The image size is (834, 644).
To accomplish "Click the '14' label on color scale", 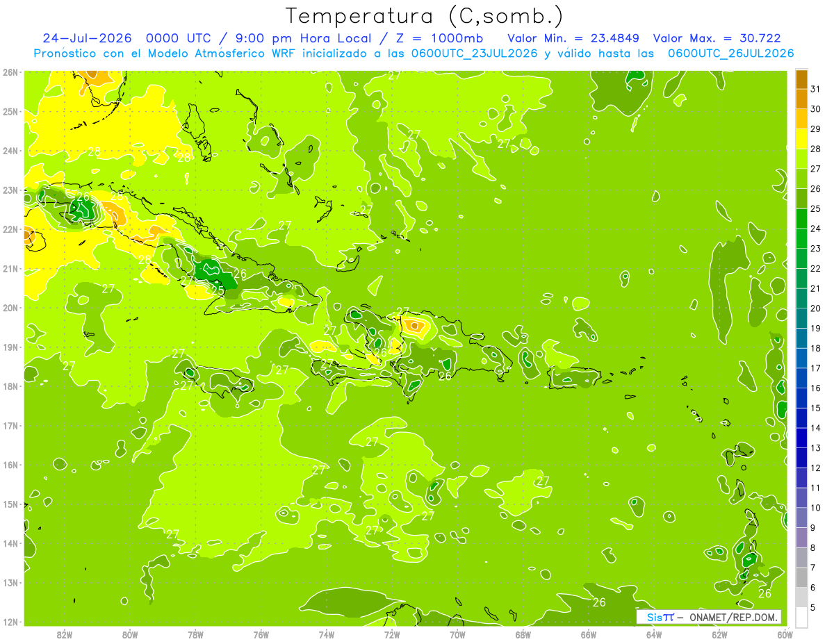I will (x=816, y=427).
